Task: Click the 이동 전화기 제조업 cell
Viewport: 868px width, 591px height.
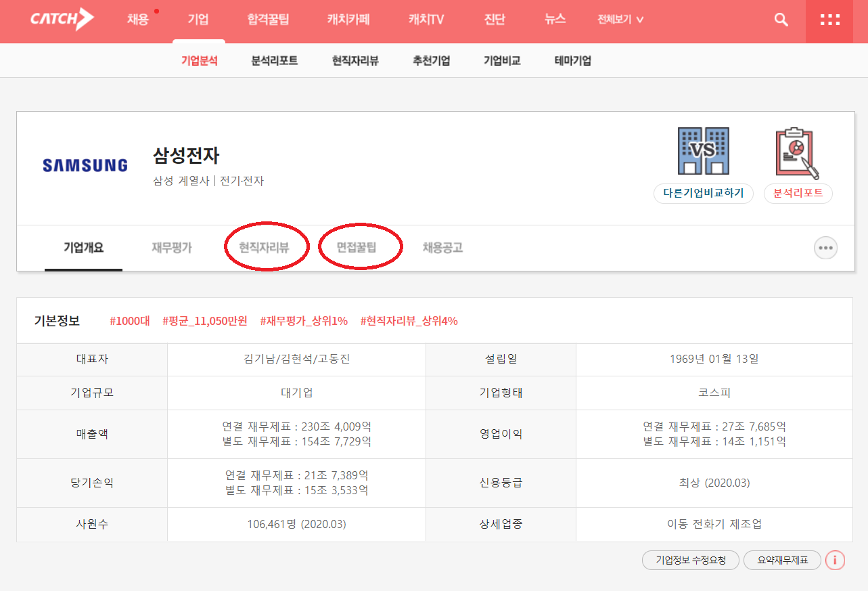Action: click(x=714, y=525)
